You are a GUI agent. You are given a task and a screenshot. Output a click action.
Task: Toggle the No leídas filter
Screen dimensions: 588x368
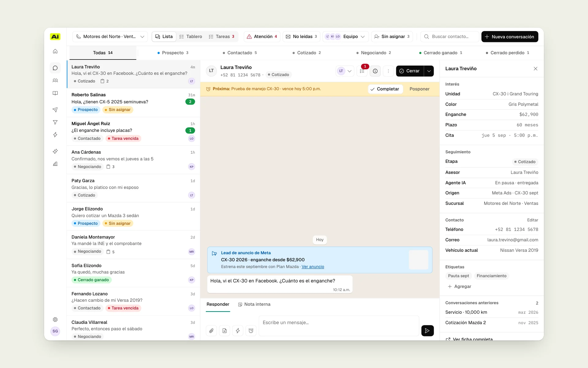[x=301, y=36]
